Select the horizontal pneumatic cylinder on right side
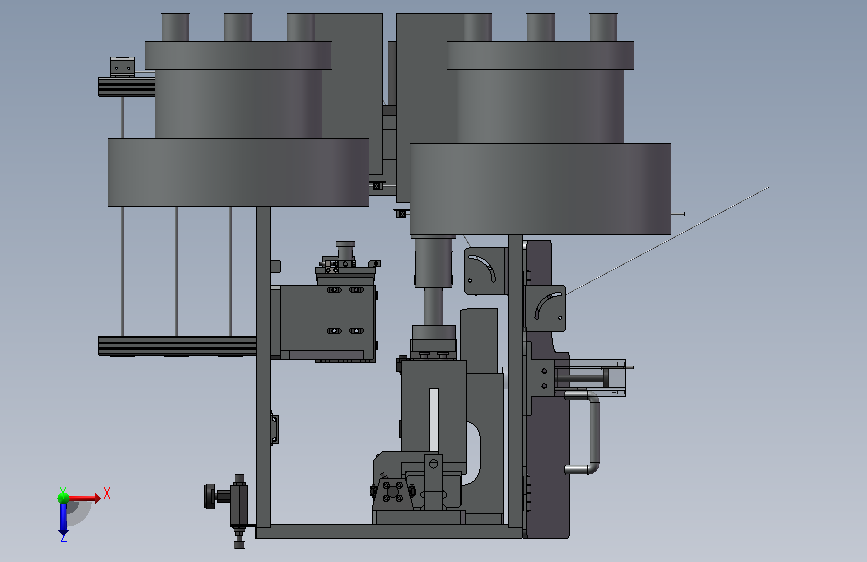This screenshot has width=867, height=562. [589, 378]
